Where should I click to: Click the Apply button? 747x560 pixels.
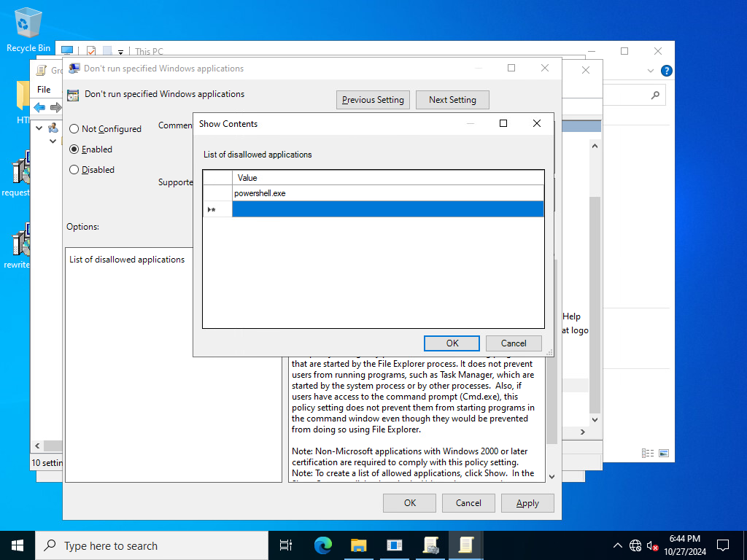pyautogui.click(x=527, y=503)
